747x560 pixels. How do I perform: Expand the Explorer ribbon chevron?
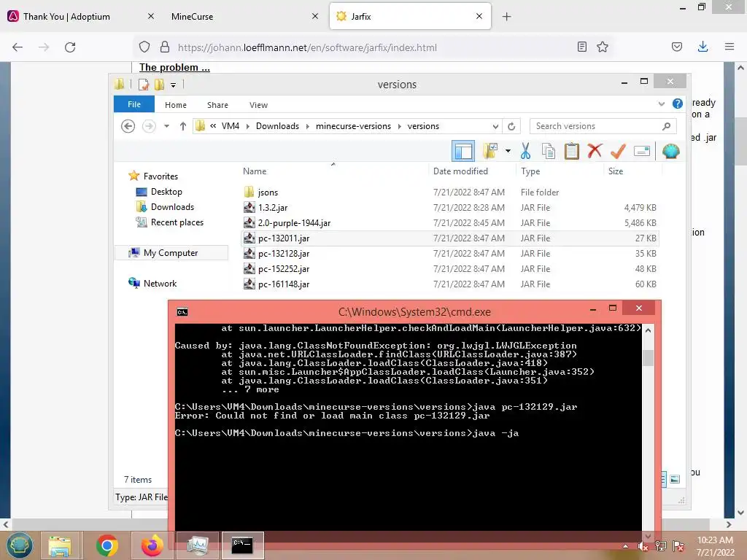661,104
